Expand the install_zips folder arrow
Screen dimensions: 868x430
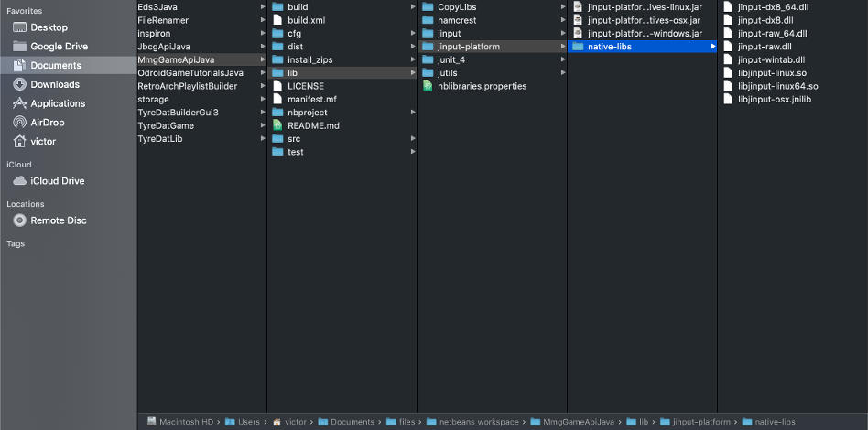(x=412, y=59)
